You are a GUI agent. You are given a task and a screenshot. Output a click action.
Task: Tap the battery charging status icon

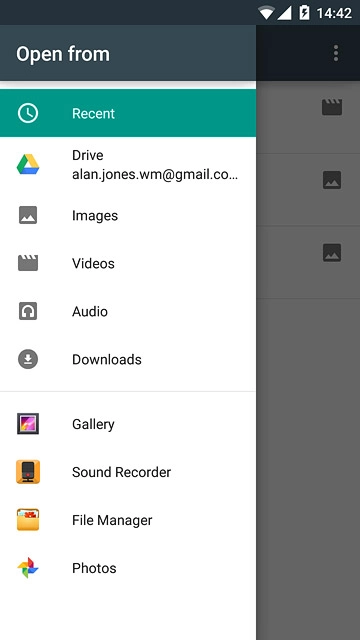tap(304, 13)
